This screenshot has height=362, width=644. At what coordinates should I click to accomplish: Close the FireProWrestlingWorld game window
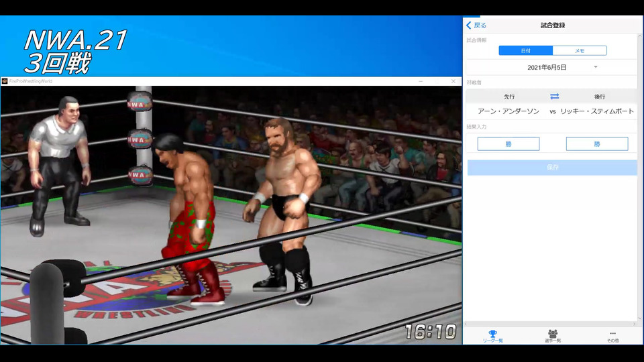453,81
